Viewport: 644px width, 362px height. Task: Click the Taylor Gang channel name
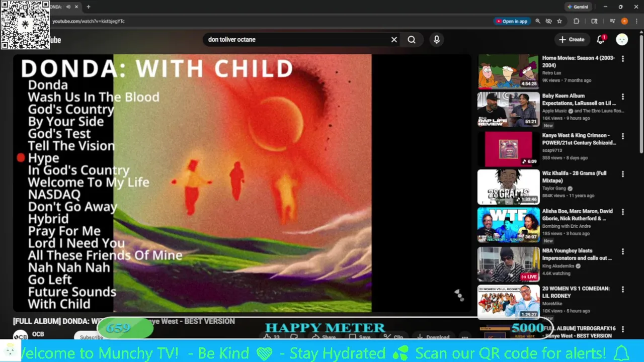[x=553, y=188]
